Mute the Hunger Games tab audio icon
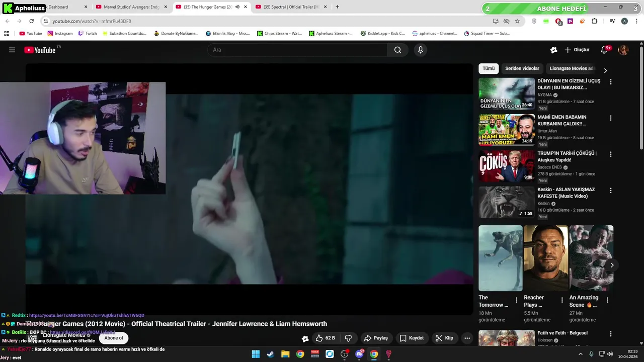Screen dimensions: 644x362 click(237, 7)
